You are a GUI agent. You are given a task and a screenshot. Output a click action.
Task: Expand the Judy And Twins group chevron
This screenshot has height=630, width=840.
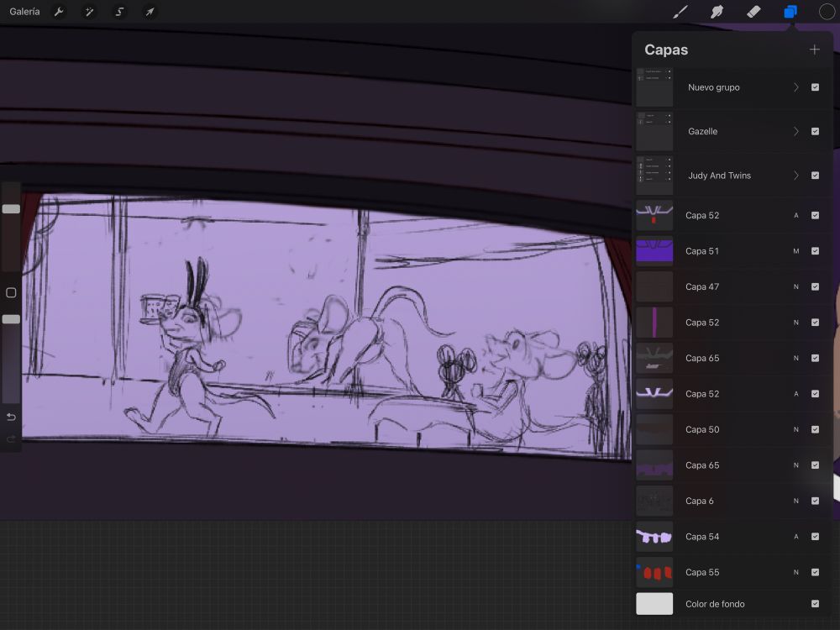pyautogui.click(x=796, y=176)
